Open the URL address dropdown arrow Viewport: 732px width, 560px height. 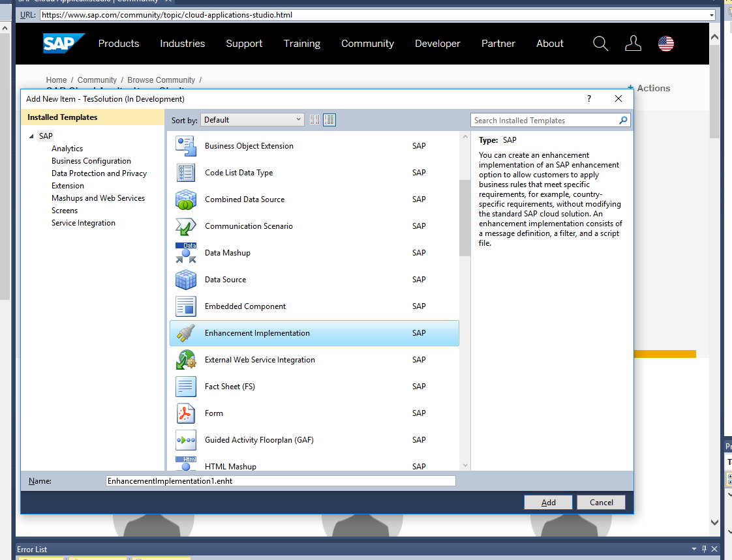point(712,15)
